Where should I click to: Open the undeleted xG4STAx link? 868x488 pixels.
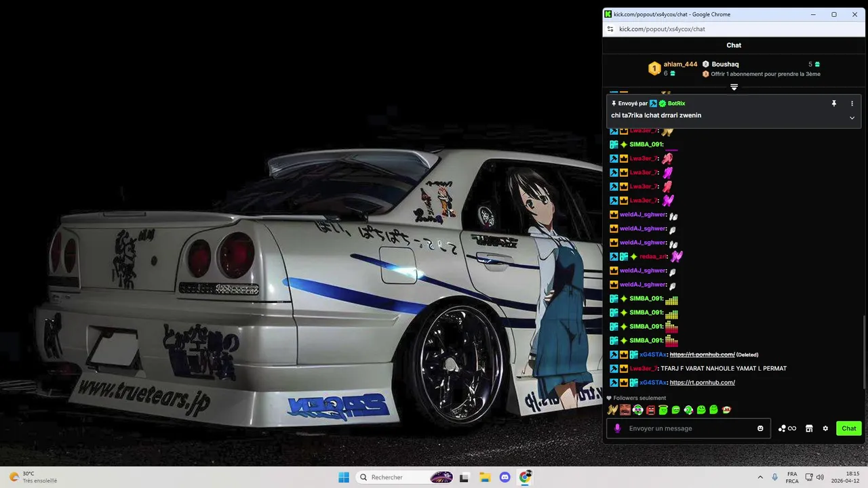tap(702, 382)
